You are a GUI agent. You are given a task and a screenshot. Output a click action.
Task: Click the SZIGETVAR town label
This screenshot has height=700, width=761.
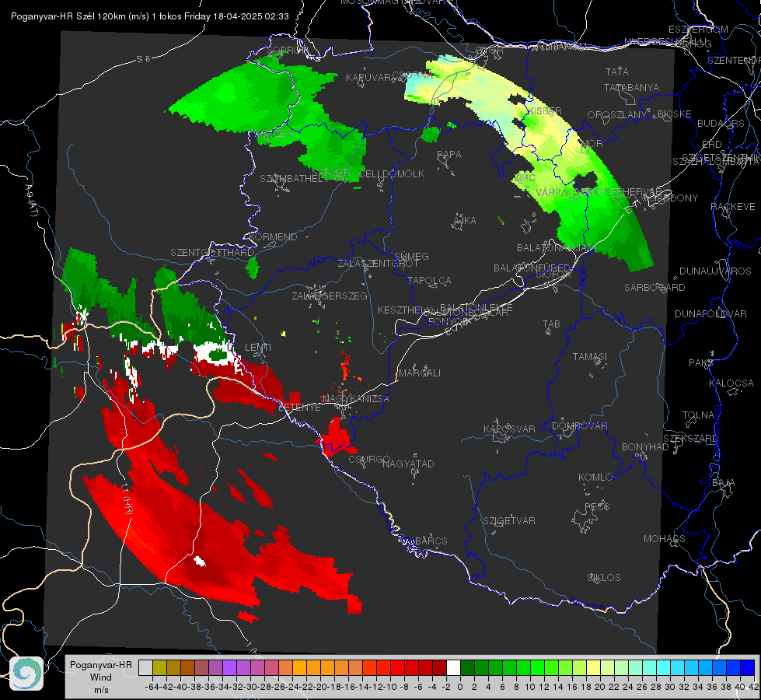509,521
